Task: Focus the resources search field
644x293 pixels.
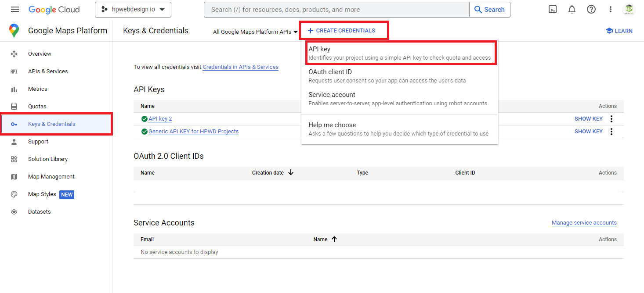Action: (336, 10)
